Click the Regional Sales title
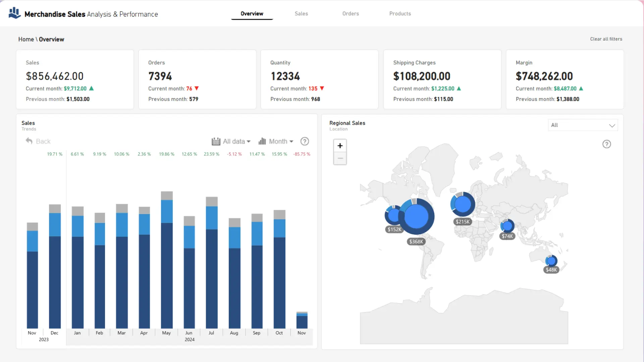644x362 pixels. [347, 123]
